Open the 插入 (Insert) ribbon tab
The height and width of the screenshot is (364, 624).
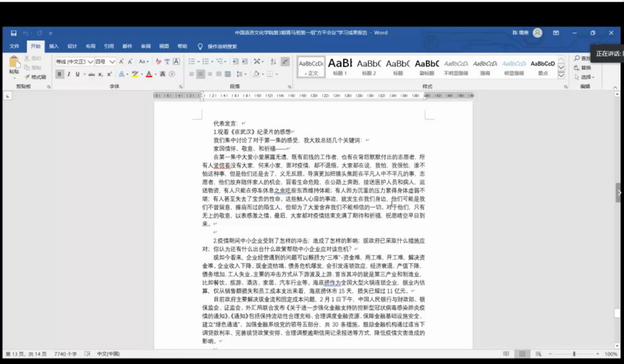pyautogui.click(x=54, y=46)
